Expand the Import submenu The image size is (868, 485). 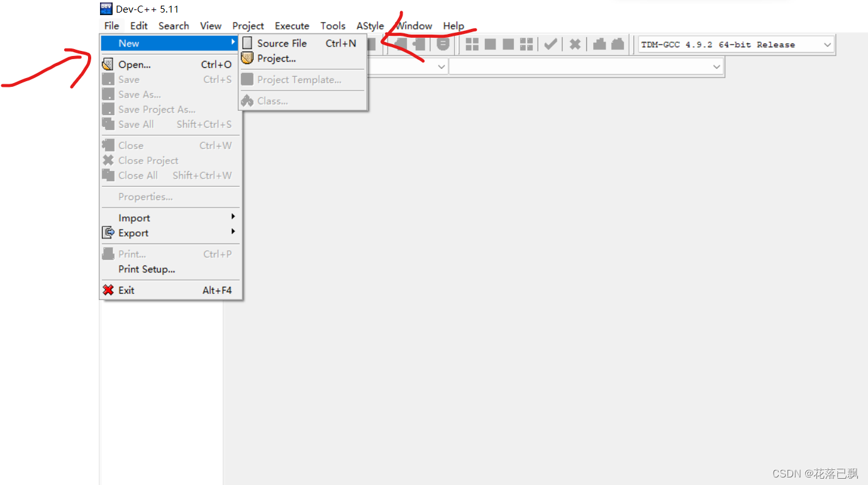[170, 218]
